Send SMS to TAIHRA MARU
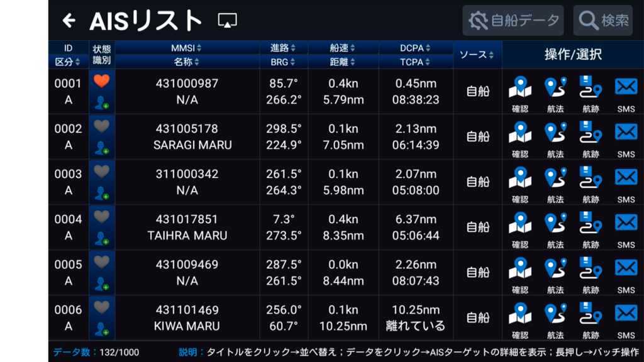This screenshot has height=362, width=644. pos(626,226)
